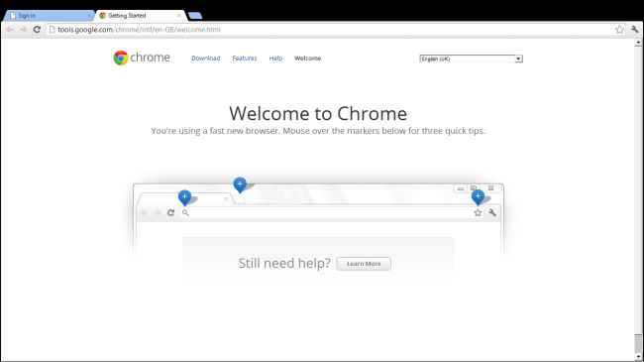Click the Chrome logo on the page

(x=142, y=58)
